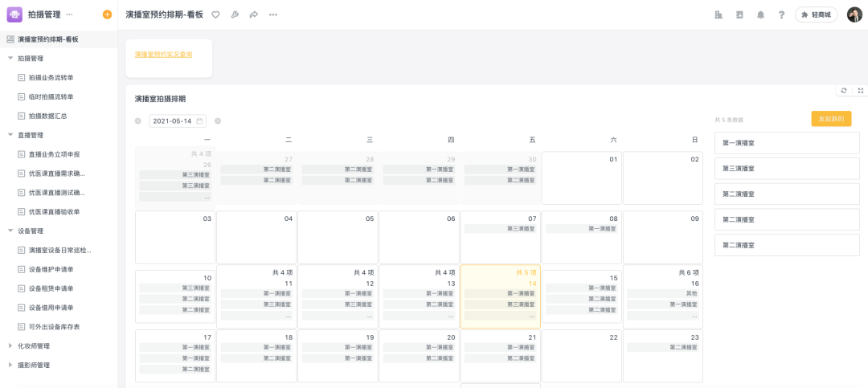Screen dimensions: 868x388
Task: Open the 轻商城 store button
Action: pos(816,14)
